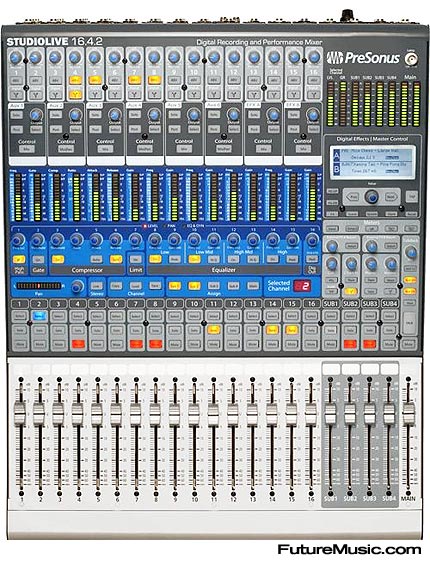Click the large Talk button in Talkback
430x565 pixels.
point(409,324)
